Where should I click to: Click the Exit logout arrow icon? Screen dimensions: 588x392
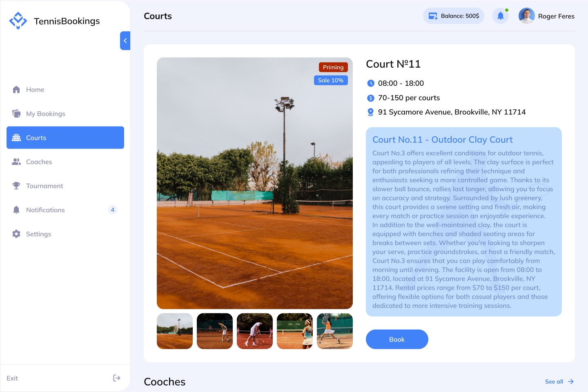point(117,378)
